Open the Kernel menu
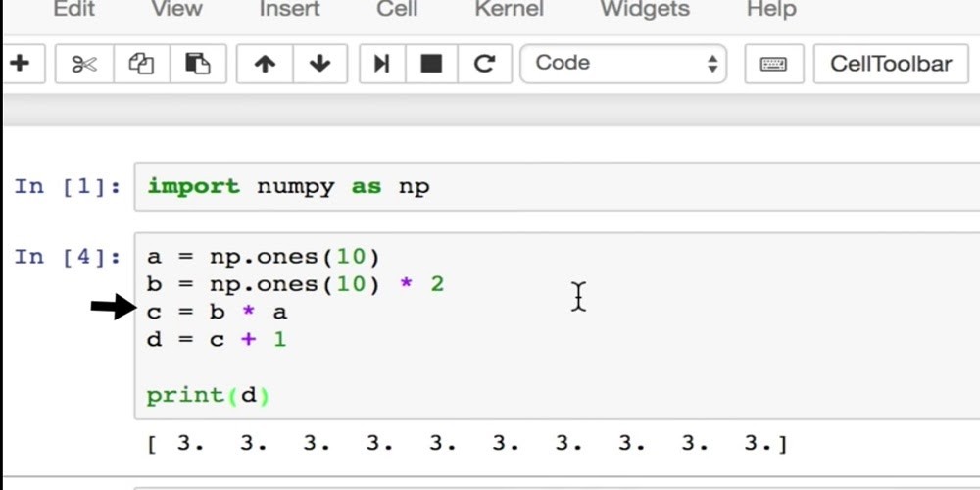The height and width of the screenshot is (490, 980). tap(509, 9)
